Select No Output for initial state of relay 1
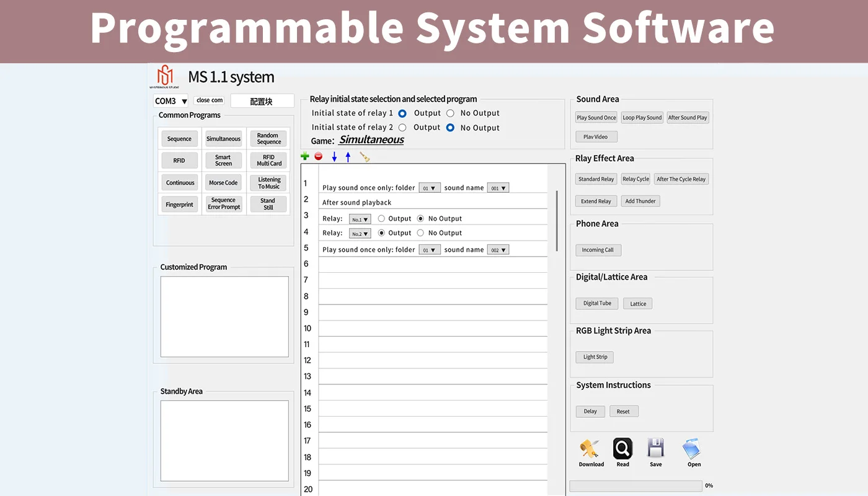Screen dimensions: 868x496 (450, 113)
